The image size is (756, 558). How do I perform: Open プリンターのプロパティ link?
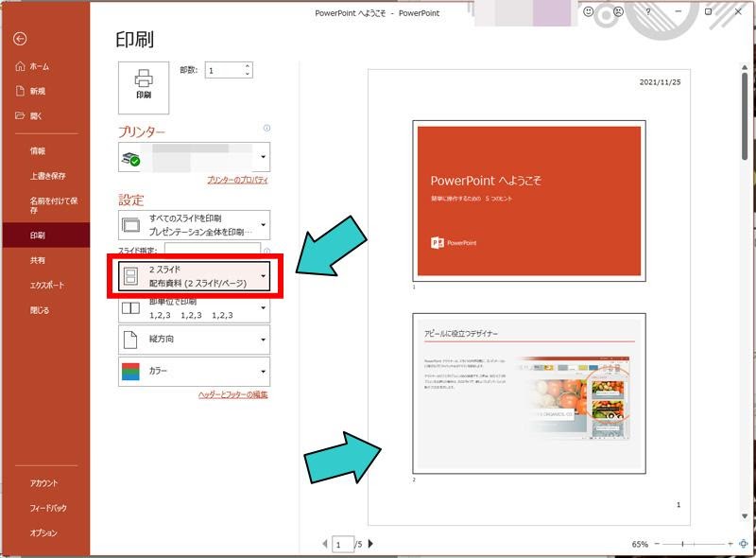[237, 180]
